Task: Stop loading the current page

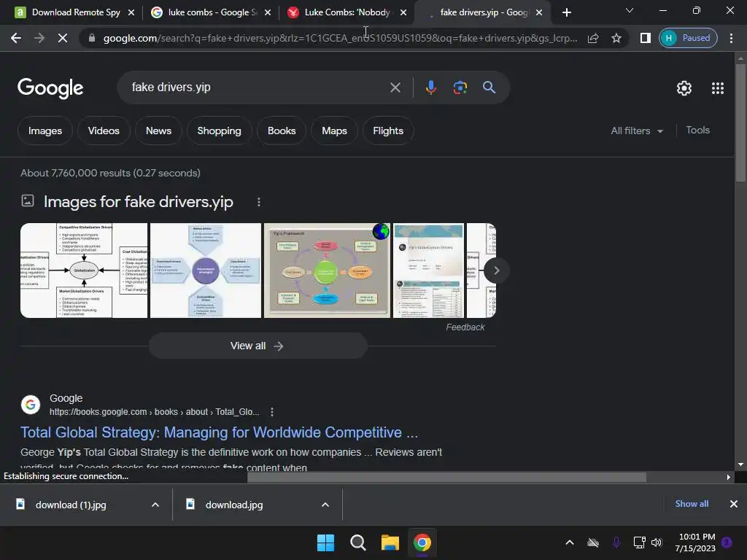Action: [x=63, y=38]
